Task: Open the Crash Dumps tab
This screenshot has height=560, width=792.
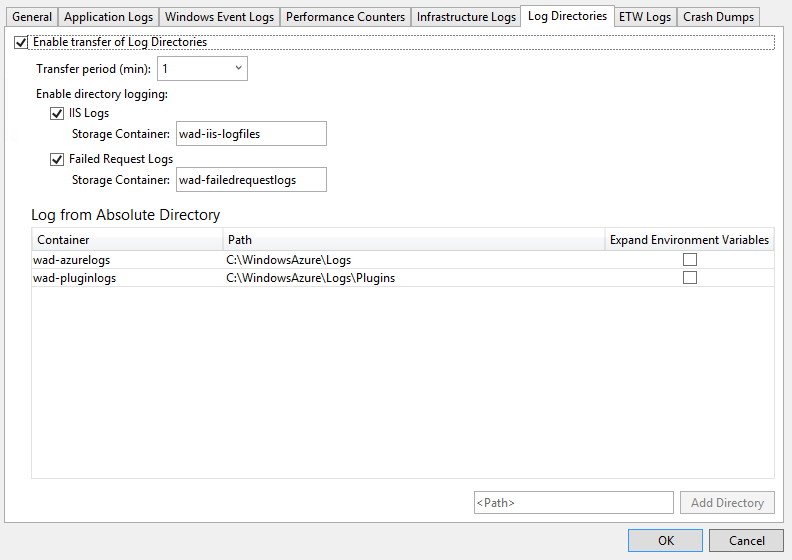Action: [x=718, y=17]
